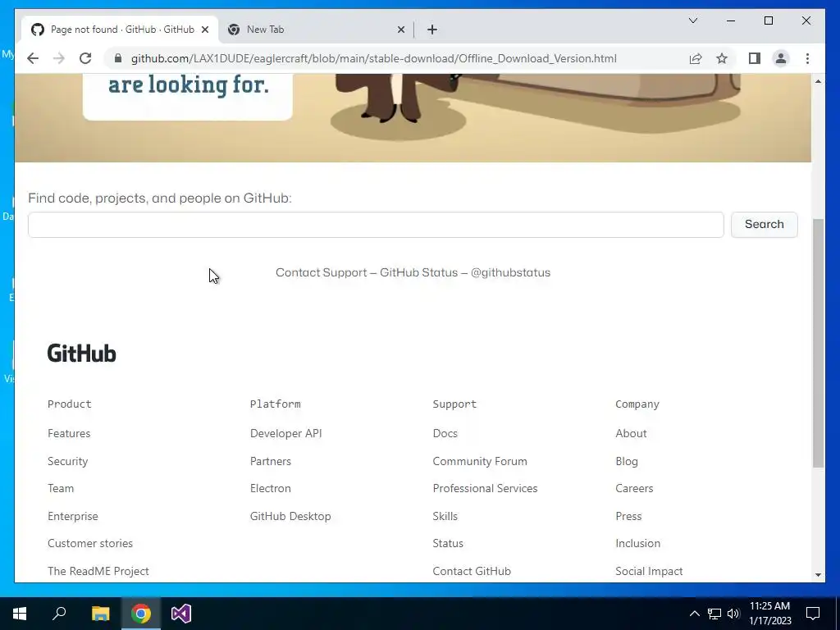840x630 pixels.
Task: Open File Explorer from the taskbar
Action: point(100,614)
